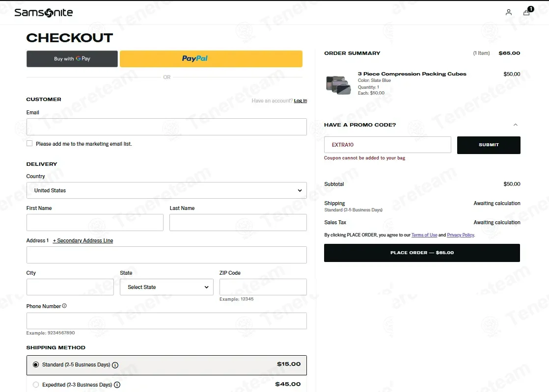Viewport: 549px width, 392px height.
Task: Click Place Order — $65.00
Action: [x=422, y=253]
